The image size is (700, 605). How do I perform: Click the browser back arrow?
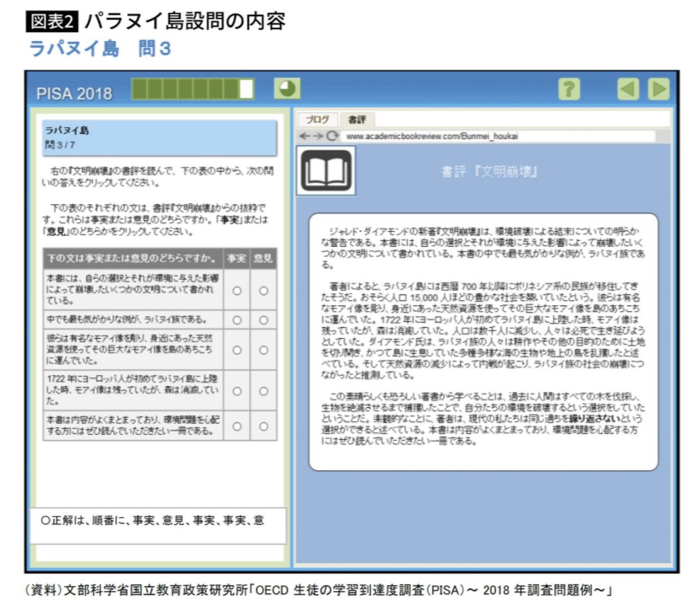coord(304,135)
